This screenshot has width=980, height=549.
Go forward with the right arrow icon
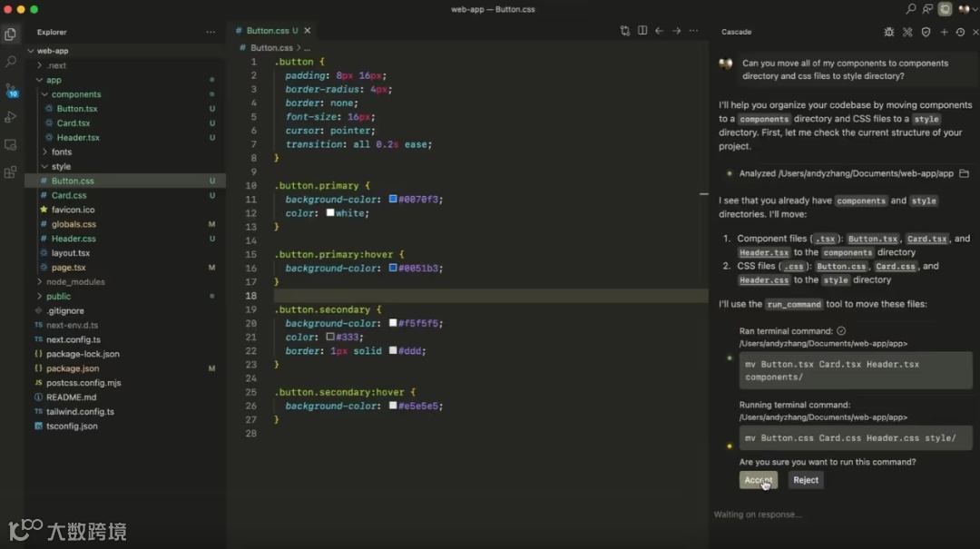(676, 31)
